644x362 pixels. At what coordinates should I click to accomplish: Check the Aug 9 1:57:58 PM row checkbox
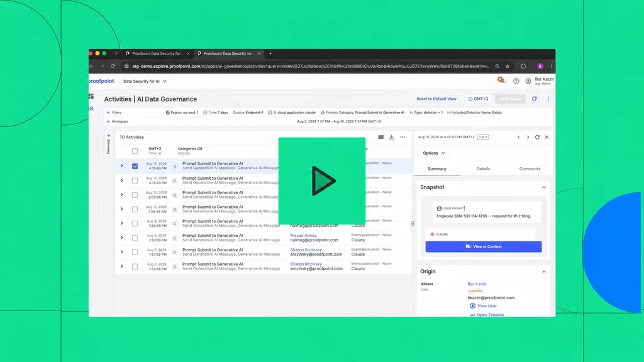[x=135, y=252]
